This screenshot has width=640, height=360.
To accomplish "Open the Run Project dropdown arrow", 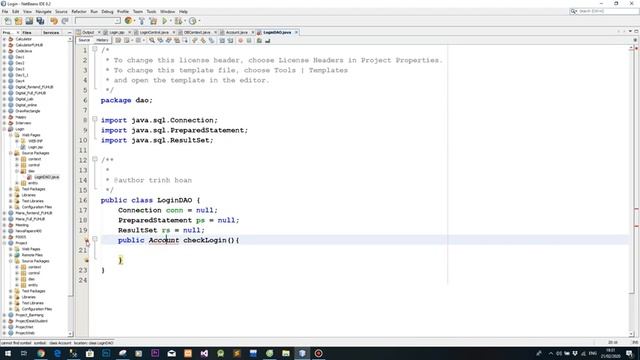I will tap(171, 21).
